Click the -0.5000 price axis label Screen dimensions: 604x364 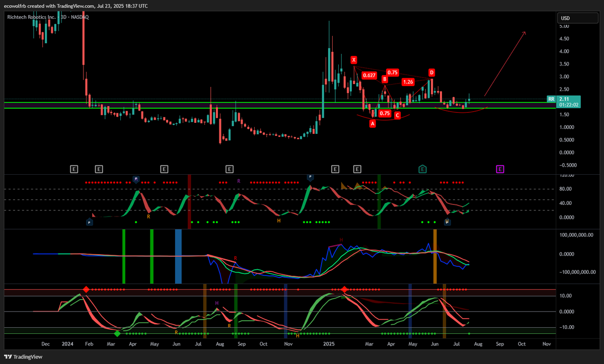click(x=567, y=165)
